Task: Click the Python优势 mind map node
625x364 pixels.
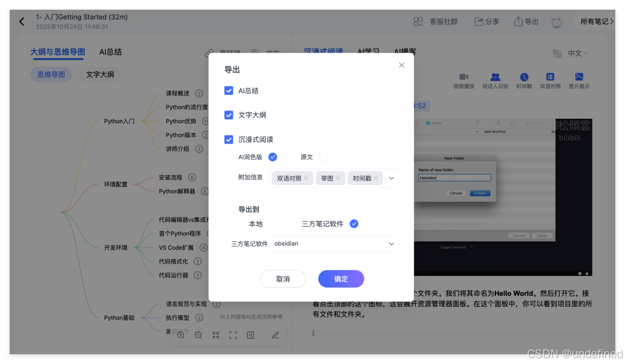Action: [181, 121]
